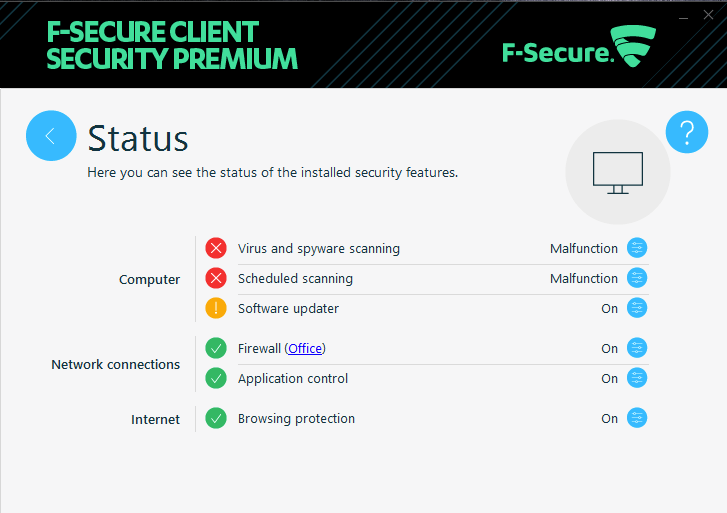Open help with the question mark icon
The width and height of the screenshot is (727, 513).
pyautogui.click(x=687, y=132)
